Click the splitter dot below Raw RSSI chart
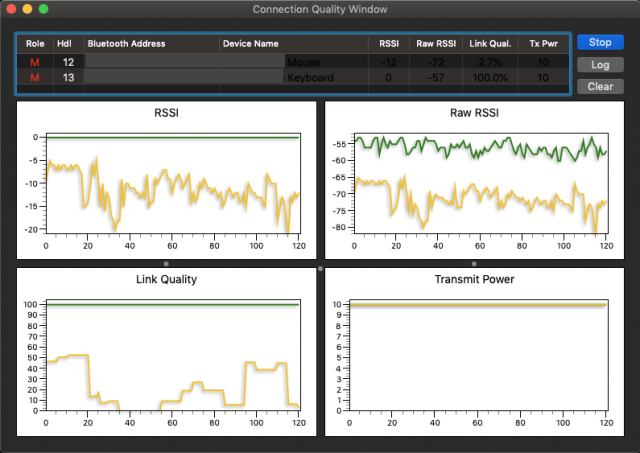 [474, 264]
